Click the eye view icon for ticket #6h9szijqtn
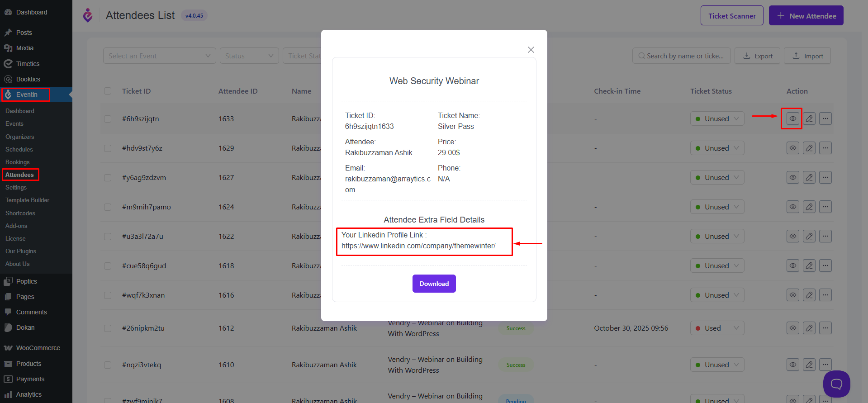The image size is (868, 403). [x=792, y=119]
